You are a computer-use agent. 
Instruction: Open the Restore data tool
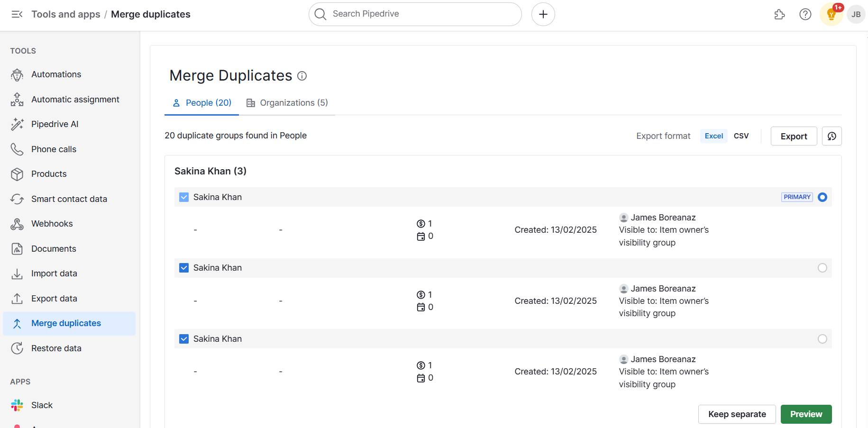coord(56,348)
